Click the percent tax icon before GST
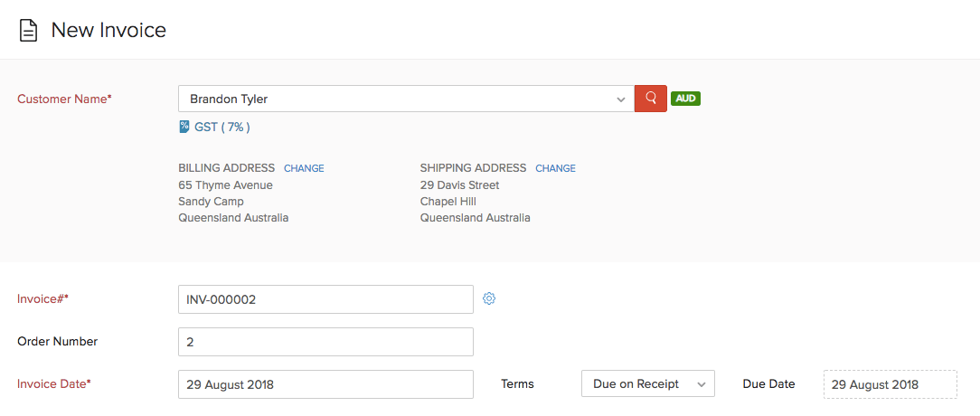 (184, 128)
